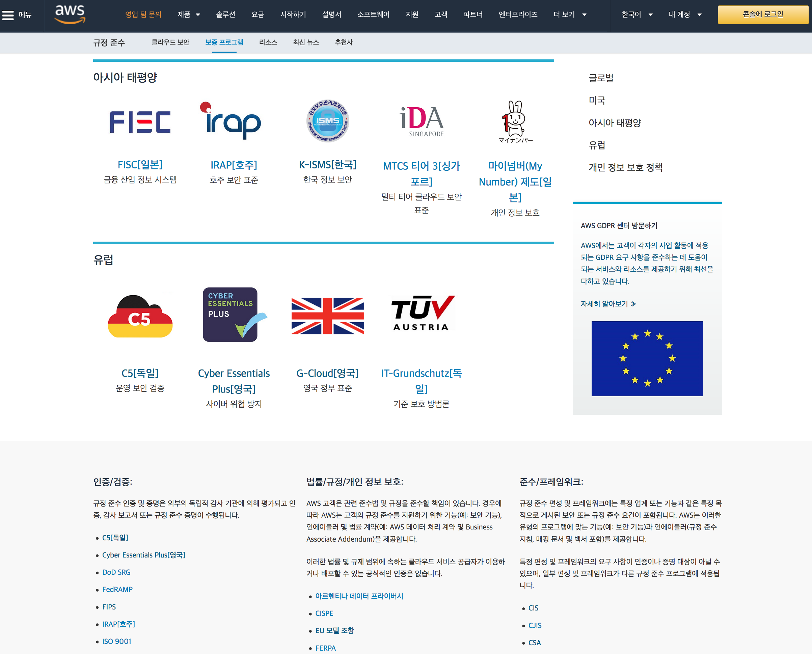Image resolution: width=812 pixels, height=654 pixels.
Task: Open IT-Grundschutz[독일] link
Action: [x=422, y=381]
